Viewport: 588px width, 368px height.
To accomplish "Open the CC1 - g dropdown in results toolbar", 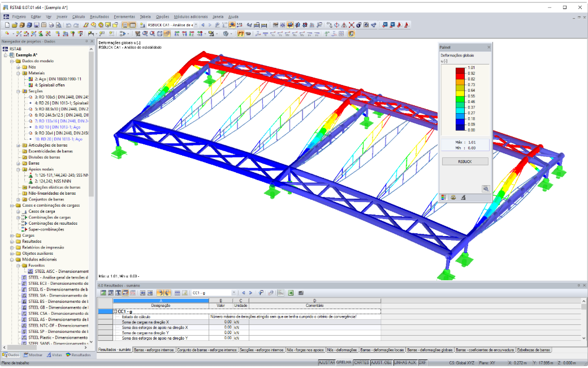I will pyautogui.click(x=234, y=293).
